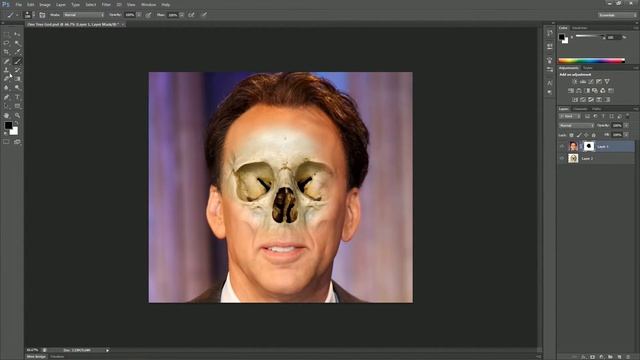The image size is (640, 360).
Task: Open the Flow slider dropdown in options bar
Action: click(x=182, y=15)
